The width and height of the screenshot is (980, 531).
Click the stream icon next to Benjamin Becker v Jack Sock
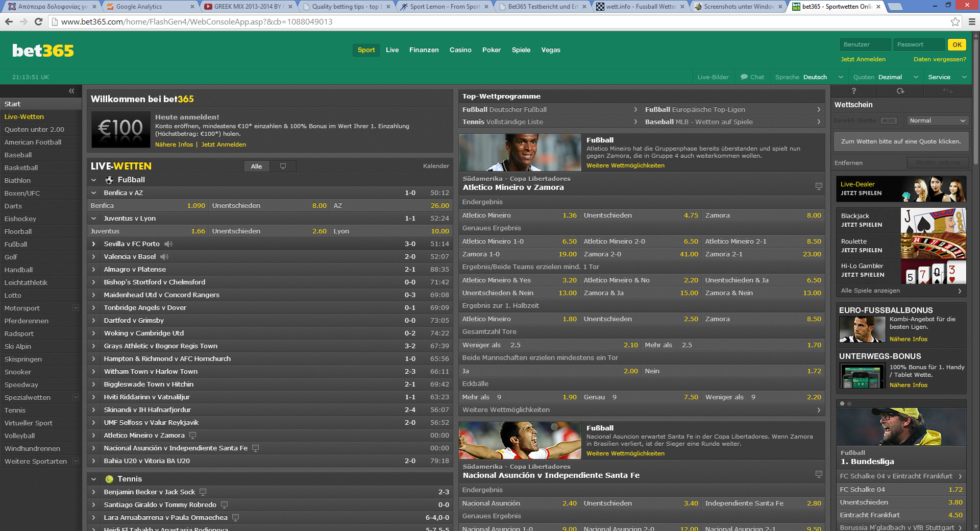pyautogui.click(x=203, y=492)
